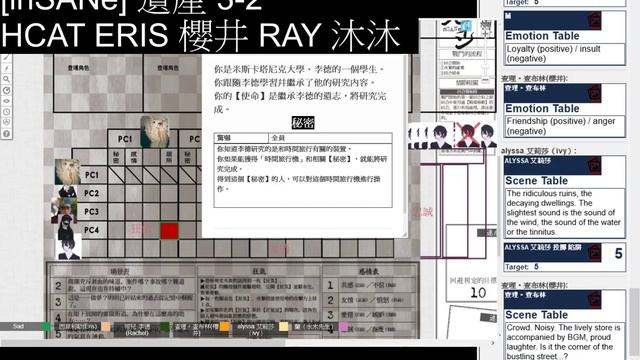Click the minus zoom-out button on zoom slider
Screen dimensions: 640x360
[x=486, y=80]
